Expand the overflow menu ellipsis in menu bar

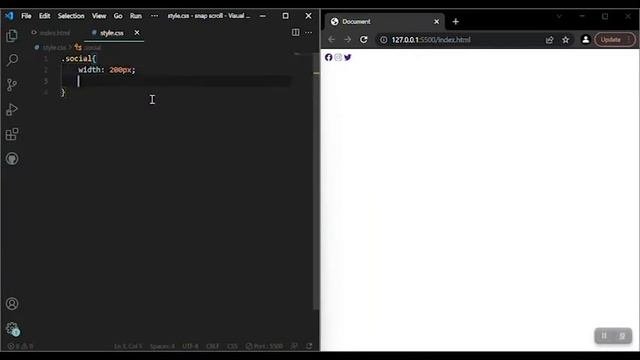click(x=154, y=16)
